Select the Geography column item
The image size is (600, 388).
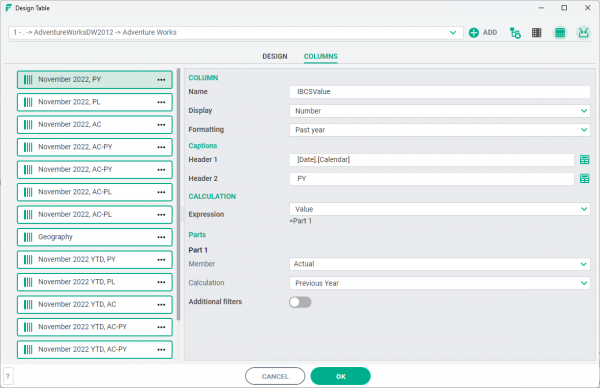click(x=95, y=237)
